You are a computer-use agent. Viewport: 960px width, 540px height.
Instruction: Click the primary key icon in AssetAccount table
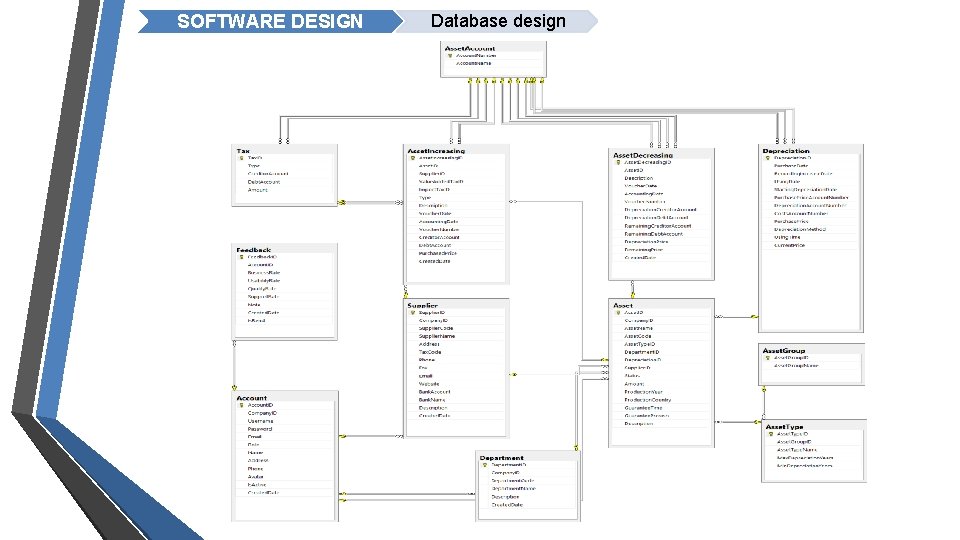pyautogui.click(x=450, y=56)
